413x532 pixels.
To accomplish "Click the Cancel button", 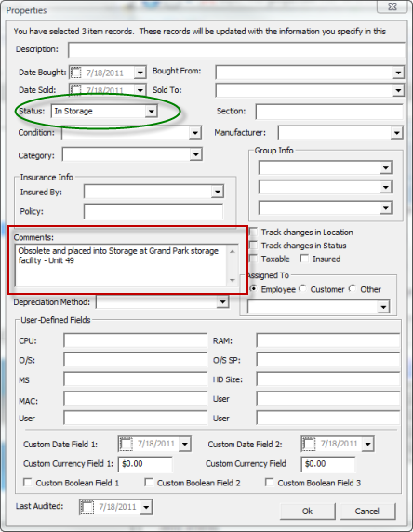I will [x=367, y=511].
